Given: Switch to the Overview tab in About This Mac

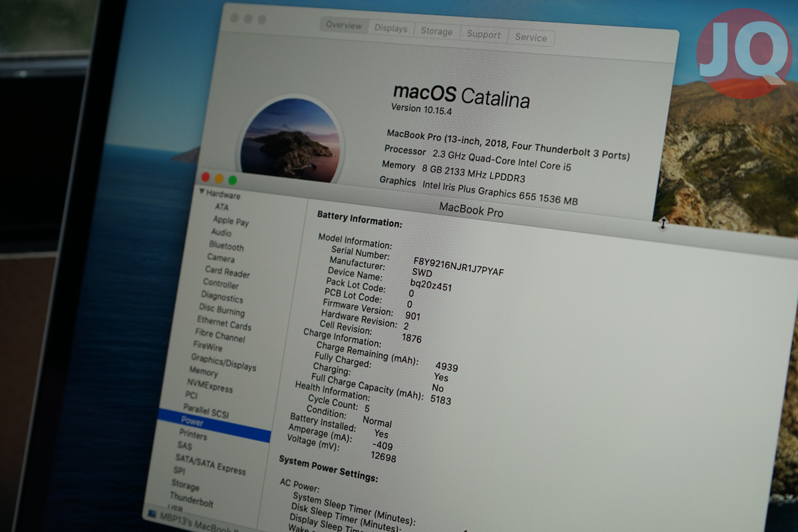Looking at the screenshot, I should pyautogui.click(x=344, y=26).
